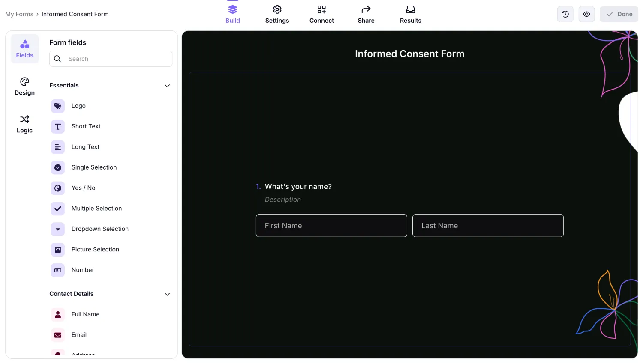Click the Number field icon
Image resolution: width=643 pixels, height=364 pixels.
[x=58, y=270]
